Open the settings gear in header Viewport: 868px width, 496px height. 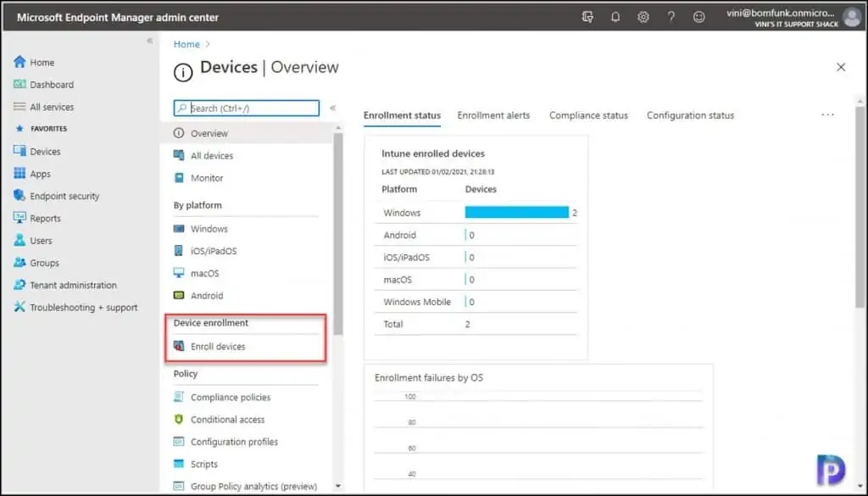coord(643,17)
